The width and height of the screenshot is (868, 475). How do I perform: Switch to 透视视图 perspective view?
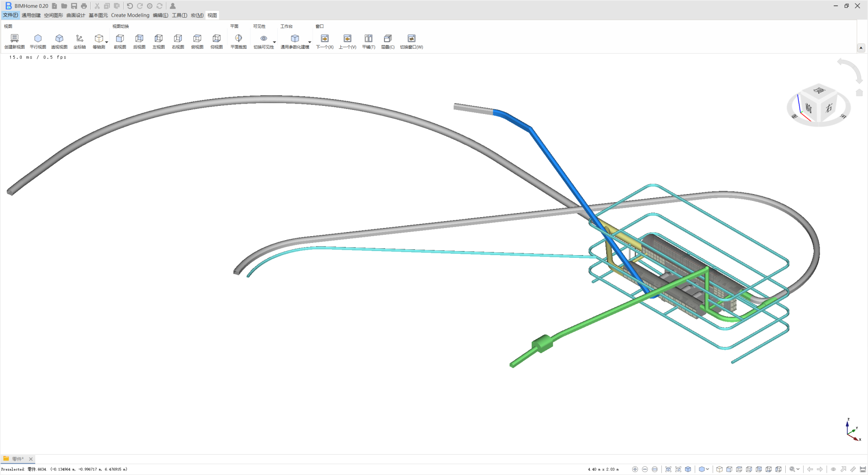(59, 39)
